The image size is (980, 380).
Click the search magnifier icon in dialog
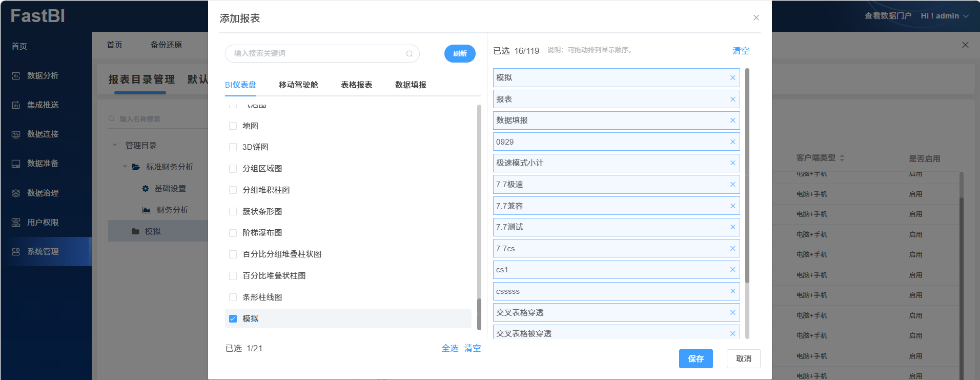point(409,54)
